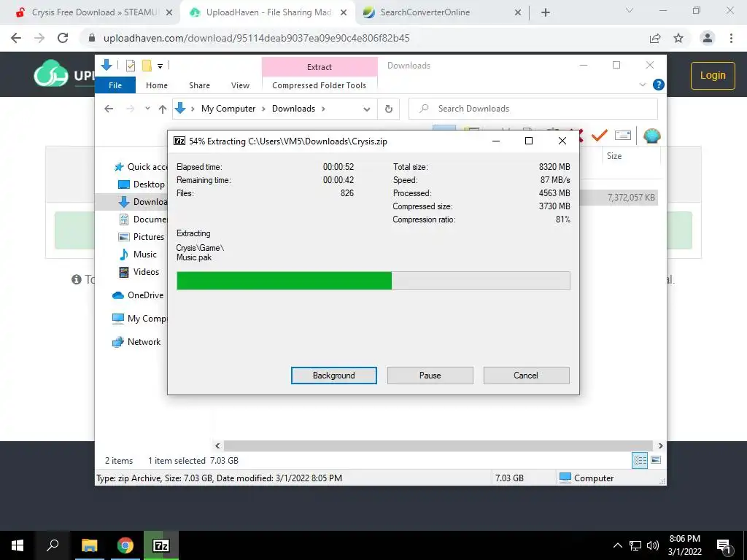The height and width of the screenshot is (560, 747).
Task: Switch to details view in status bar
Action: 639,460
